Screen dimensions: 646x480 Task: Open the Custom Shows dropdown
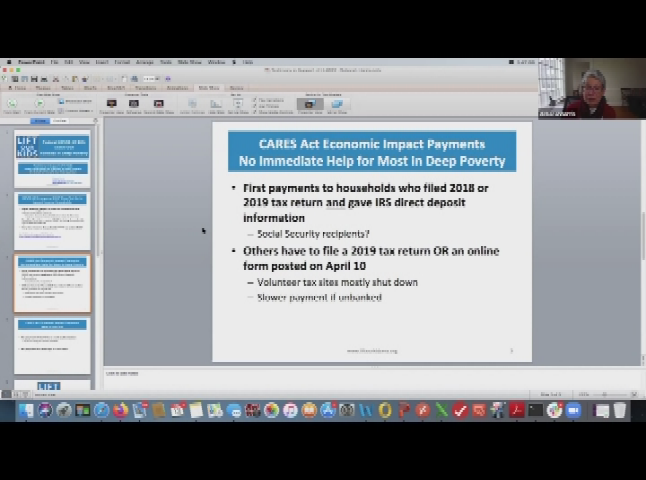pyautogui.click(x=75, y=111)
